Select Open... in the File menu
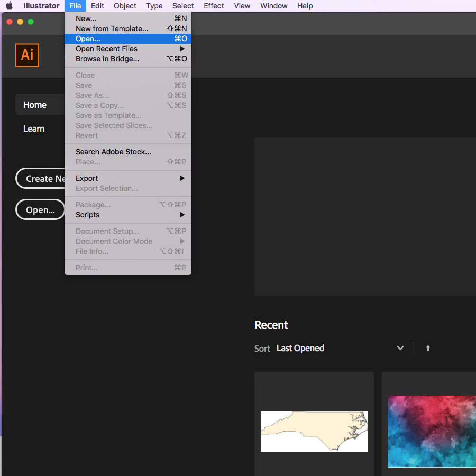This screenshot has width=476, height=476. point(128,39)
